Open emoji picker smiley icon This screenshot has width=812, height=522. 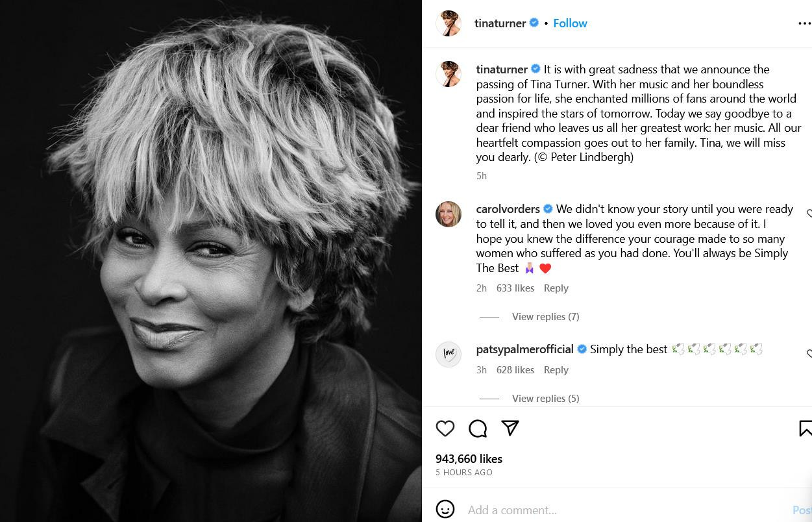point(445,509)
